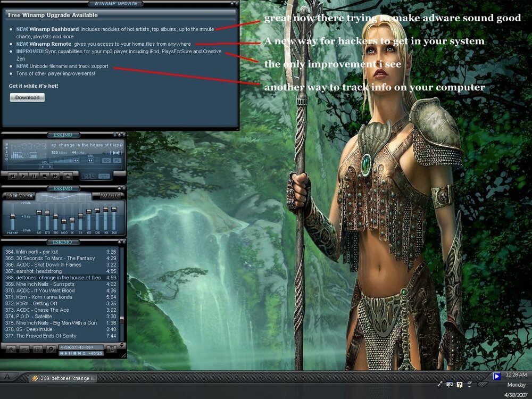Screen dimensions: 532x399
Task: Select track 367 earshot headstrong
Action: point(61,271)
